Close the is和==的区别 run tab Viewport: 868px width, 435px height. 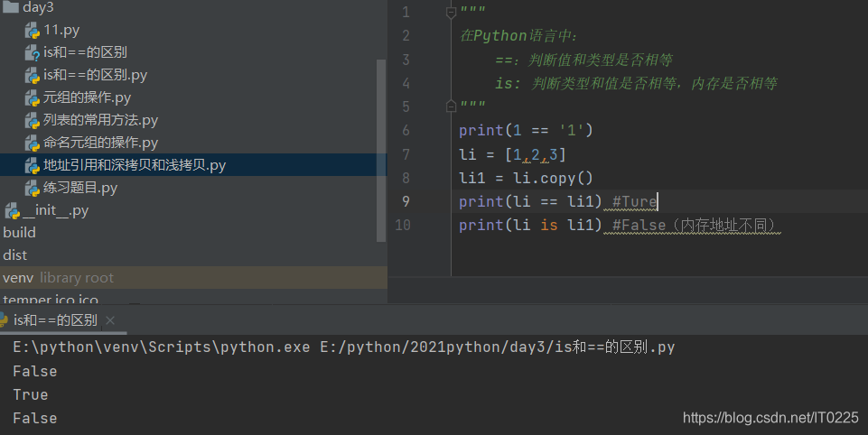[x=110, y=320]
